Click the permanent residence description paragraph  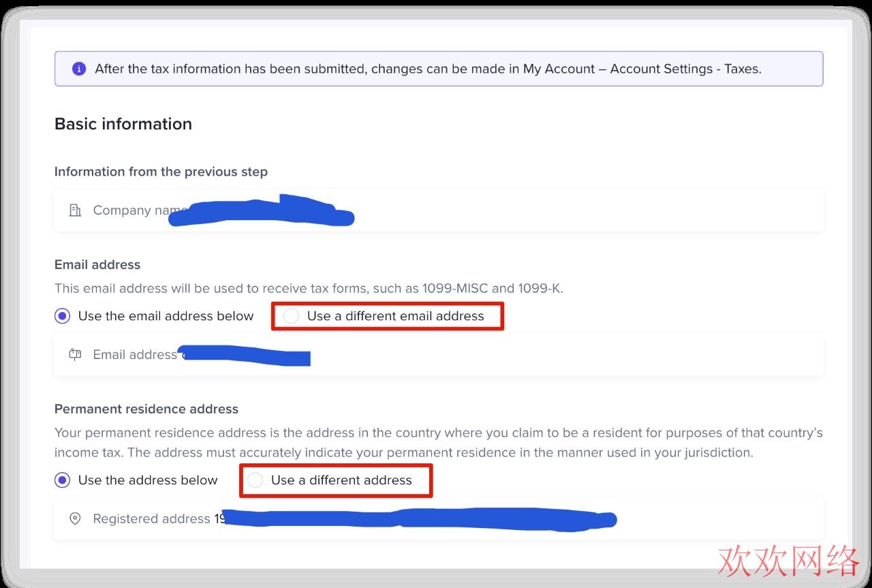click(x=439, y=442)
